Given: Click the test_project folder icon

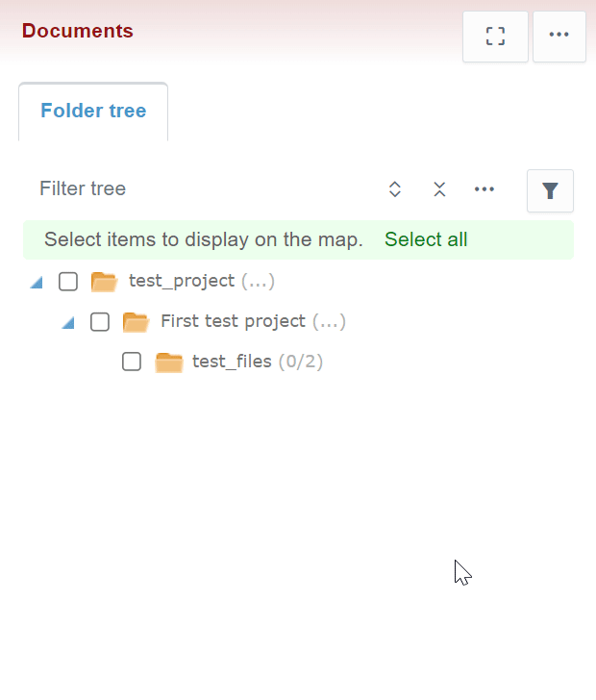Looking at the screenshot, I should pyautogui.click(x=104, y=282).
